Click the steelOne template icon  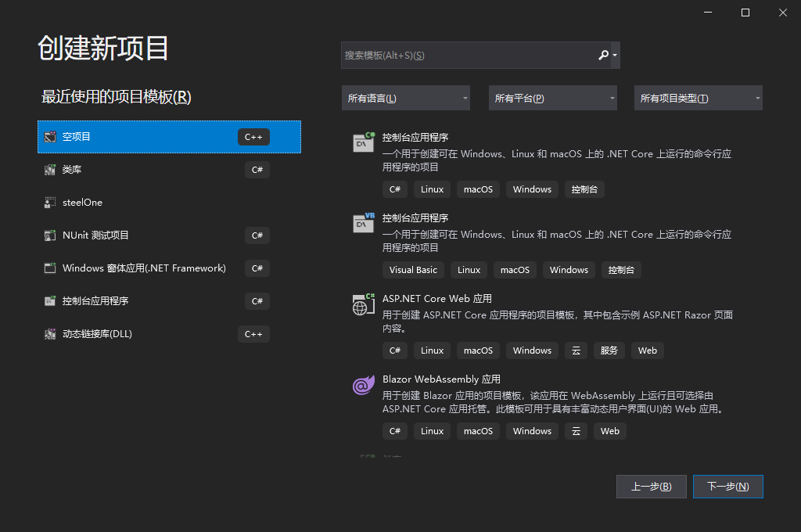pyautogui.click(x=50, y=203)
